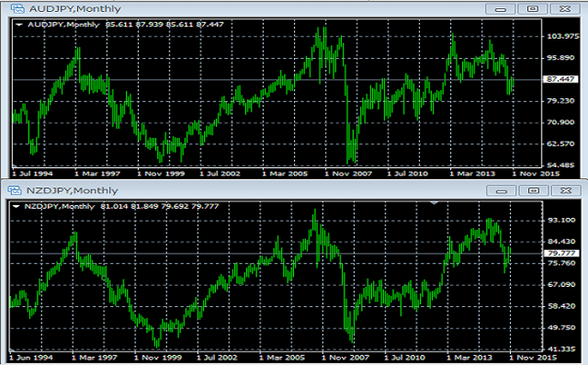This screenshot has height=365, width=588.
Task: Click the 1 Nov 2007 date on AUDJPY axis
Action: tap(348, 174)
